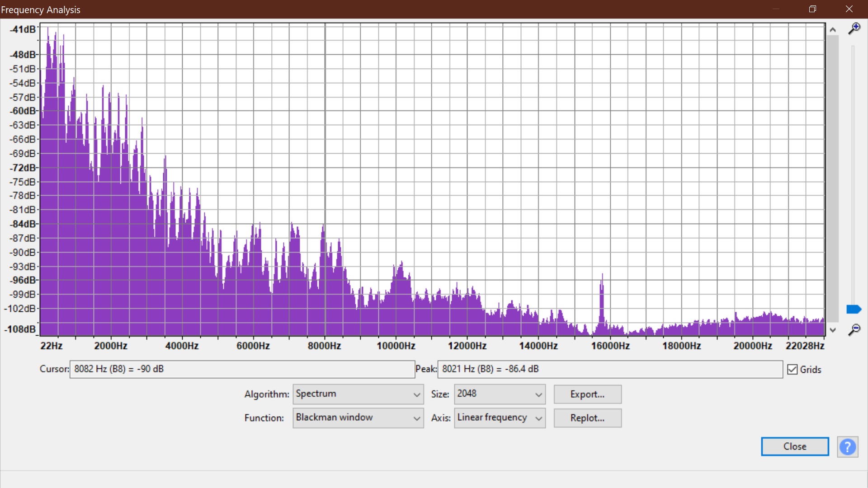Click the 2000Hz axis label
Image resolution: width=868 pixels, height=488 pixels.
pos(110,346)
